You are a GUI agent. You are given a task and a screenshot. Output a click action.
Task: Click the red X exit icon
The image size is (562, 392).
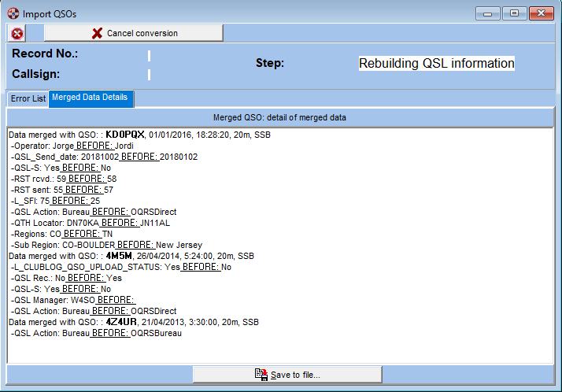click(17, 33)
